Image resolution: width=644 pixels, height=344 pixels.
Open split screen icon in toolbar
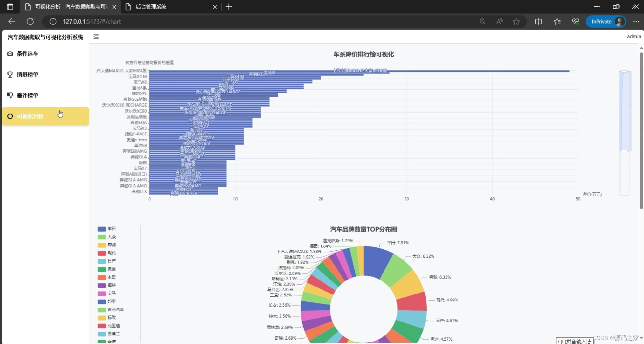click(538, 21)
